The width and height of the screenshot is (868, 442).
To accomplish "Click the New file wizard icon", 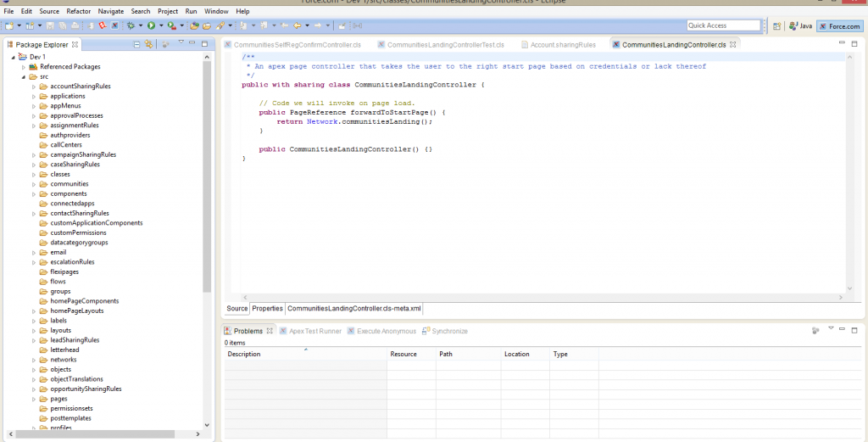I will point(8,26).
